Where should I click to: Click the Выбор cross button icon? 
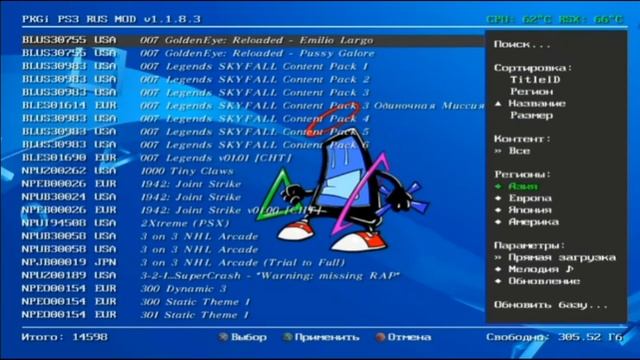(x=223, y=337)
